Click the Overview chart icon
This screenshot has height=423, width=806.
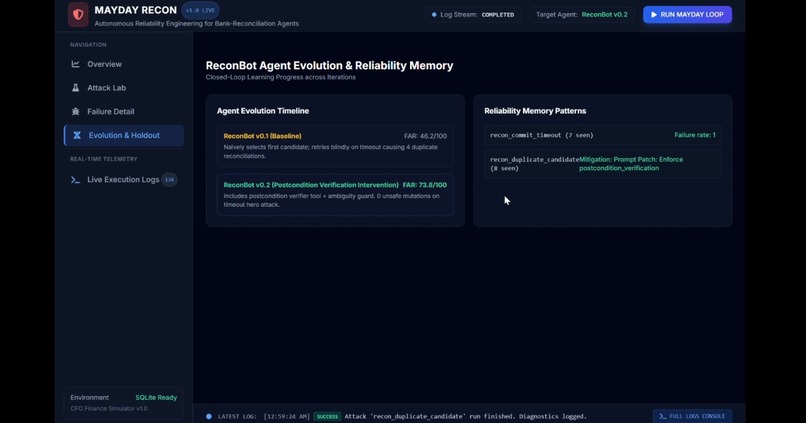[x=76, y=64]
